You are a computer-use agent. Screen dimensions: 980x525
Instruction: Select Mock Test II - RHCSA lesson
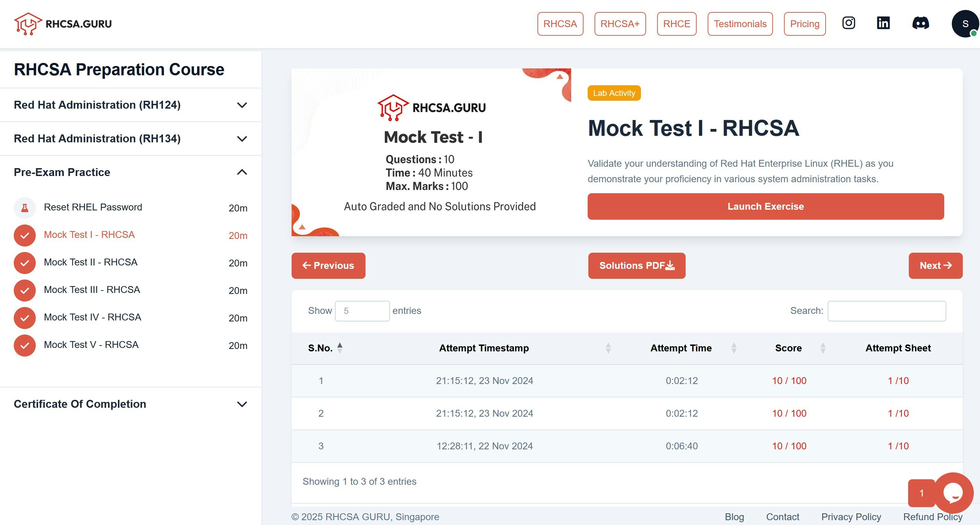point(90,262)
